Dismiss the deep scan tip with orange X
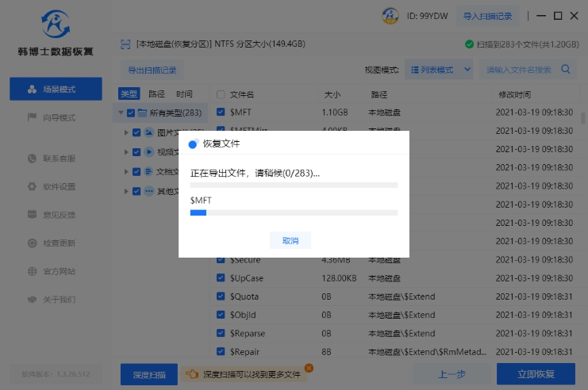 [309, 368]
